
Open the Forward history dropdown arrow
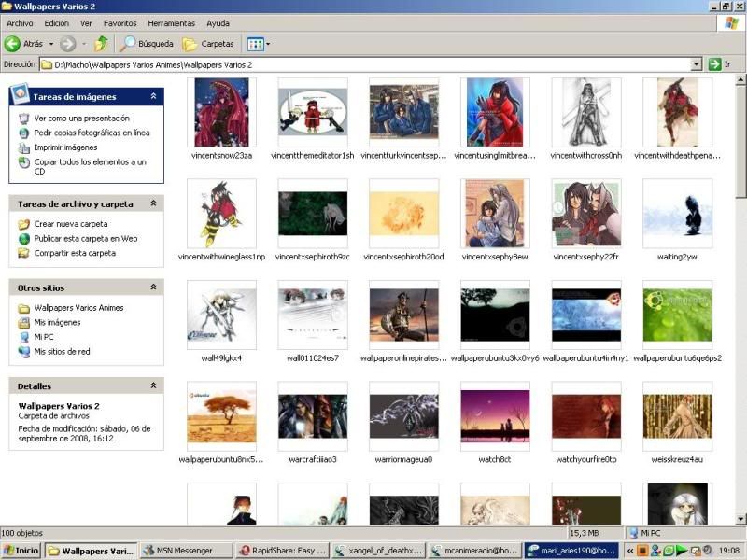(84, 44)
